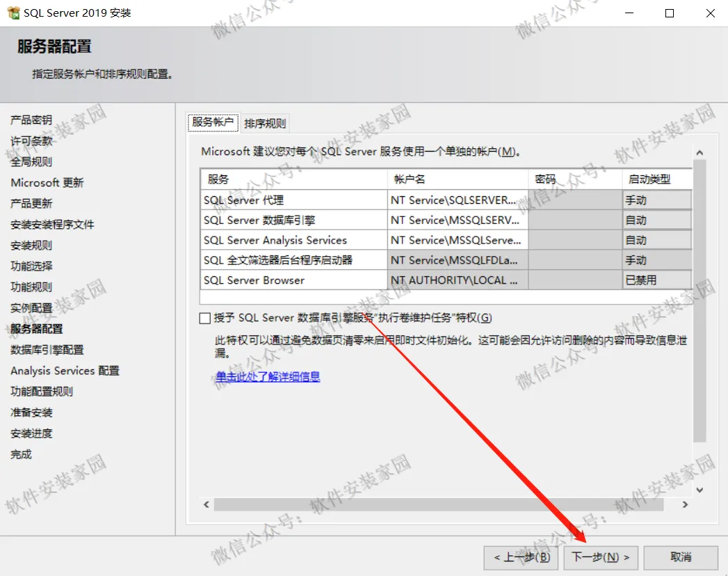Click the left arrow of horizontal scrollbar
Viewport: 728px width, 576px height.
(x=207, y=504)
